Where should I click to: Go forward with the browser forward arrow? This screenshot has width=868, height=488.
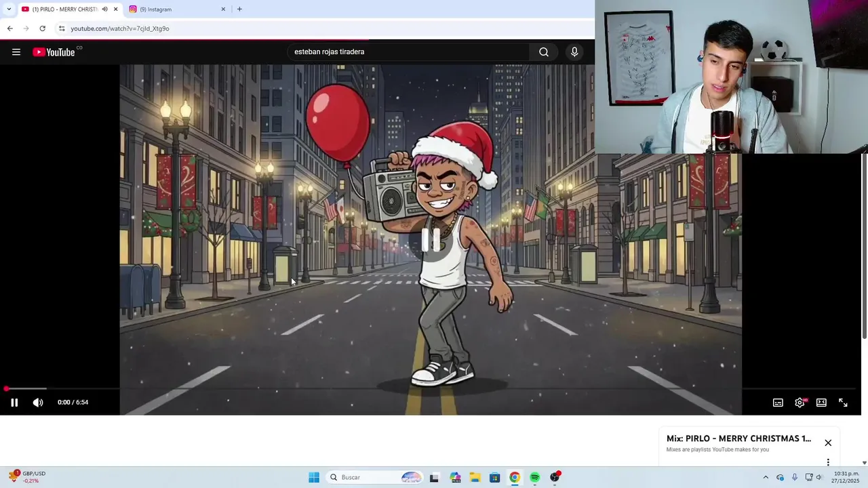click(x=26, y=28)
